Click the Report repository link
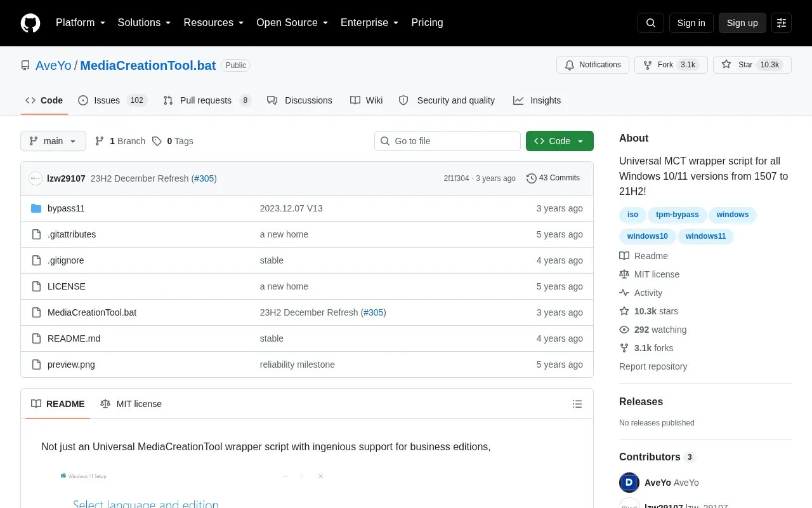 tap(653, 366)
